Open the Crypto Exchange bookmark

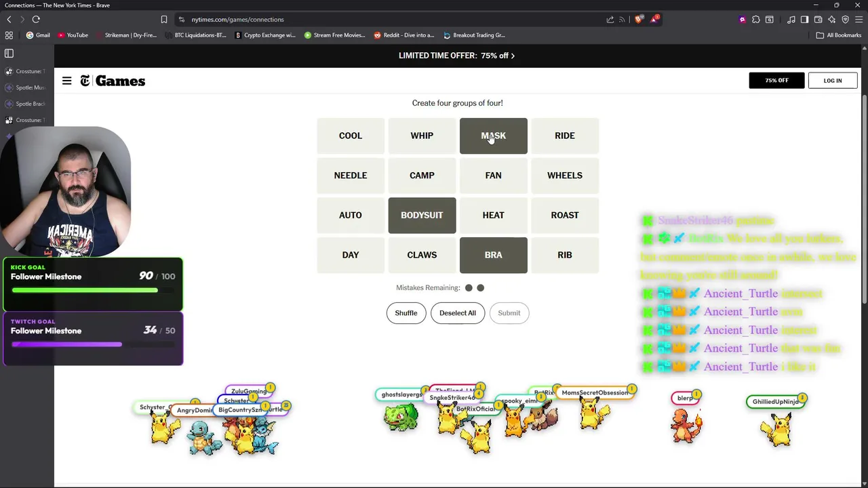265,35
